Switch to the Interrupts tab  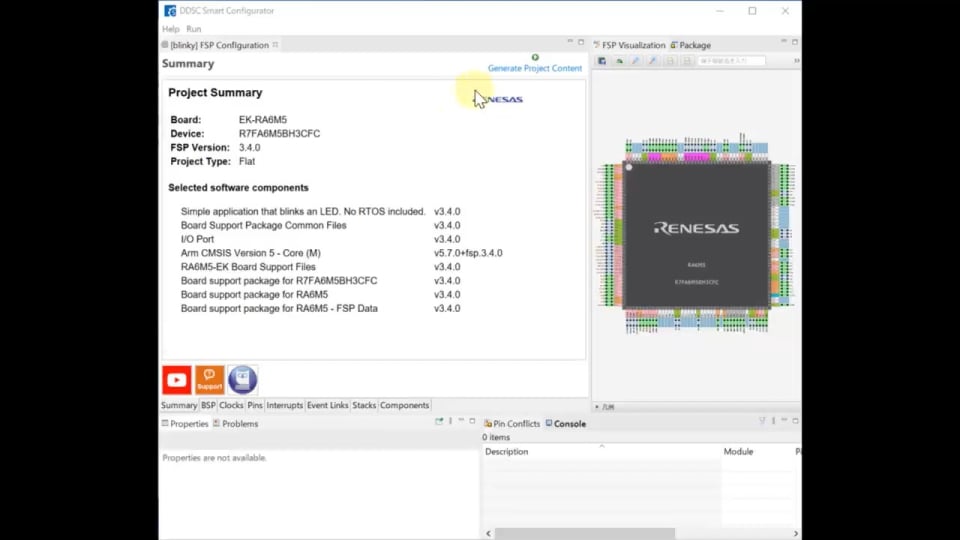click(285, 405)
